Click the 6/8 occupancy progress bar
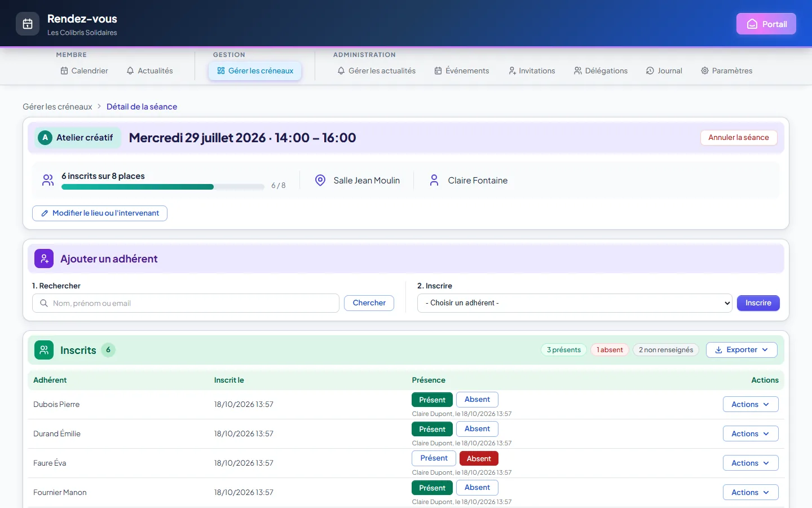 [x=163, y=187]
